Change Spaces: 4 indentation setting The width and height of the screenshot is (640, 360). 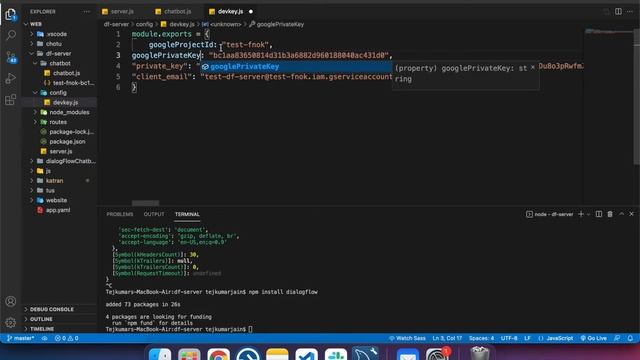tap(482, 338)
